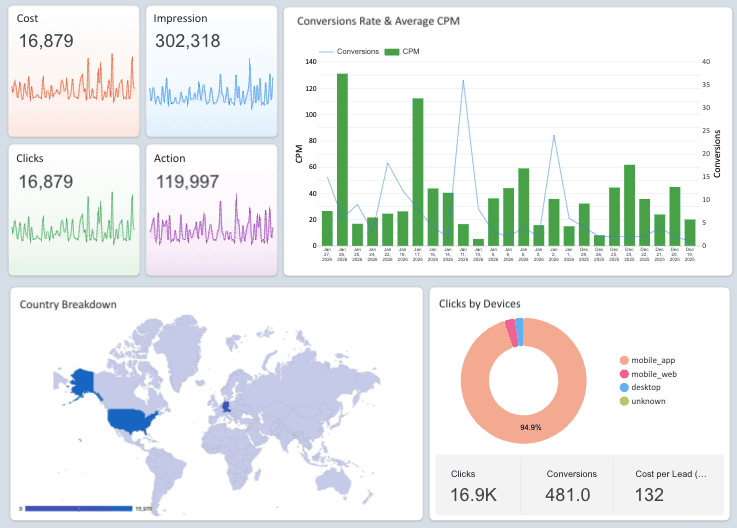
Task: Click the Conversions line peak at Jan 11
Action: tap(463, 80)
